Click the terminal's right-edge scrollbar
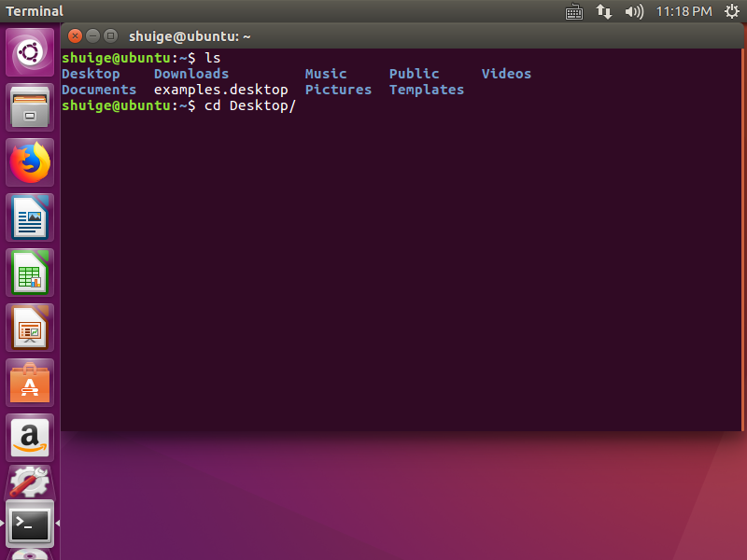 point(742,240)
